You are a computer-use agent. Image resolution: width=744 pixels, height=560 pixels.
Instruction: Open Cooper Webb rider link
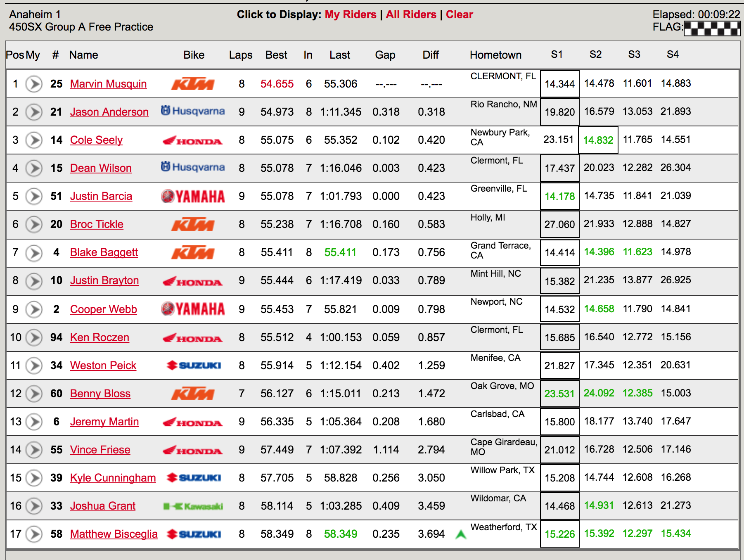point(104,309)
